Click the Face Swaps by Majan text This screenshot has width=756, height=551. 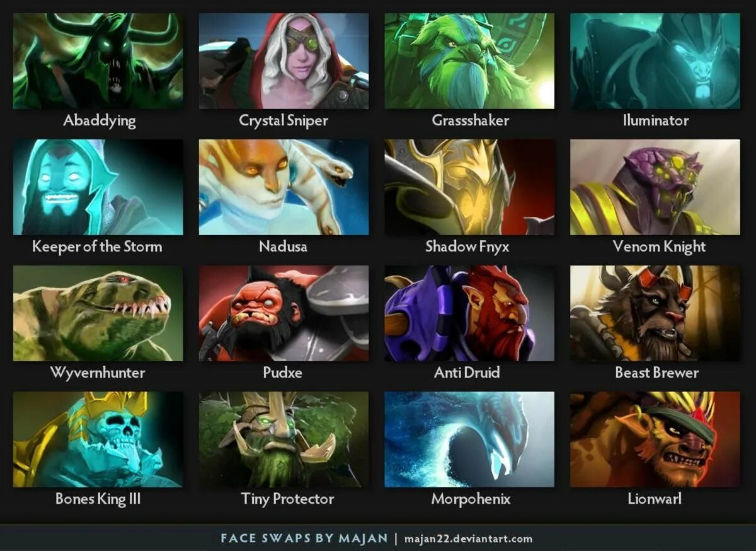click(304, 538)
